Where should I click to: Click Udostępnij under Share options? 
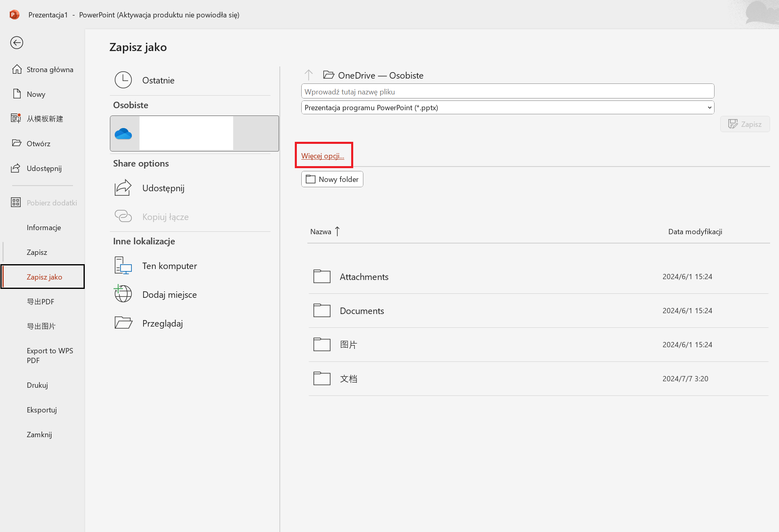(163, 188)
